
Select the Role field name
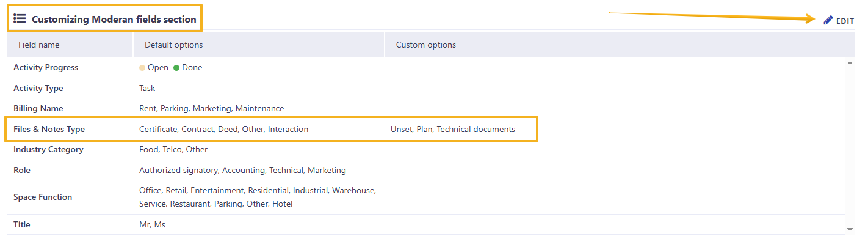click(x=22, y=170)
